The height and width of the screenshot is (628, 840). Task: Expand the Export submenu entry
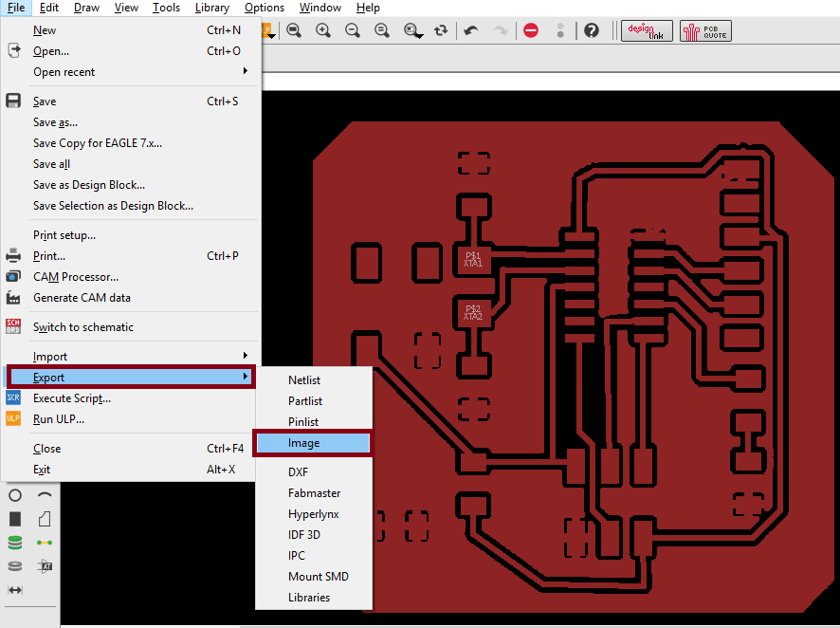click(131, 378)
